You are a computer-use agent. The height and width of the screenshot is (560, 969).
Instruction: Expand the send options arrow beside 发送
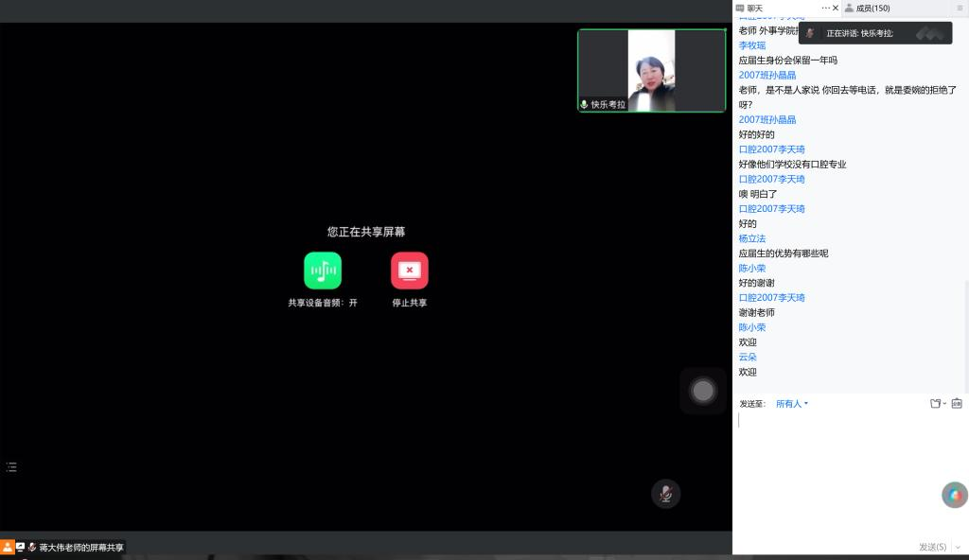tap(957, 548)
